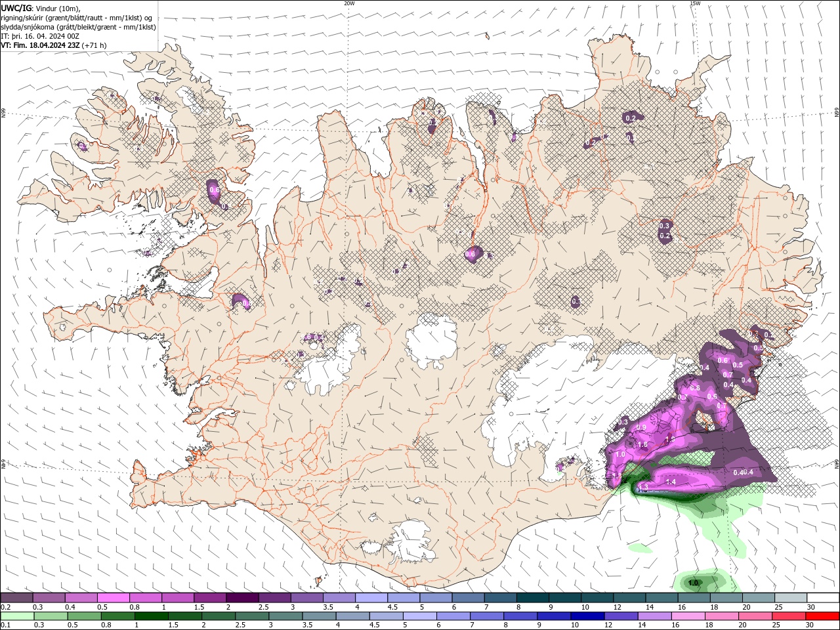
Task: Pick the darkest purple swatch labeled 2 in the upper legend
Action: (x=241, y=598)
